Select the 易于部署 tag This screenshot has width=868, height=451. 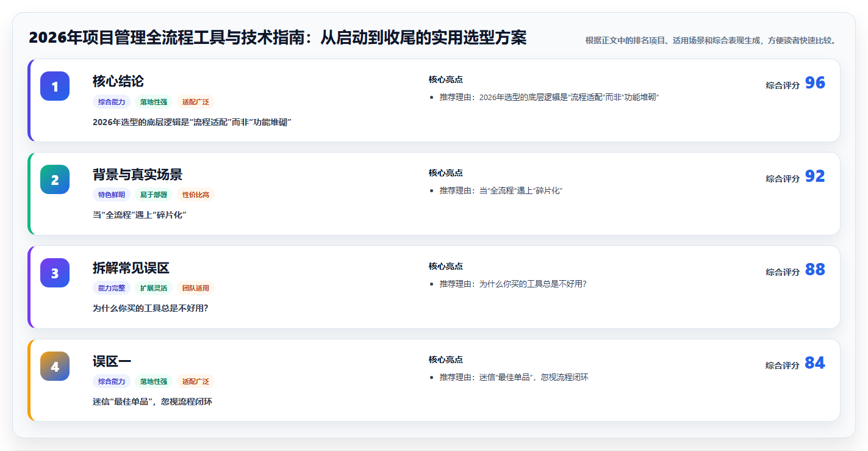coord(154,195)
